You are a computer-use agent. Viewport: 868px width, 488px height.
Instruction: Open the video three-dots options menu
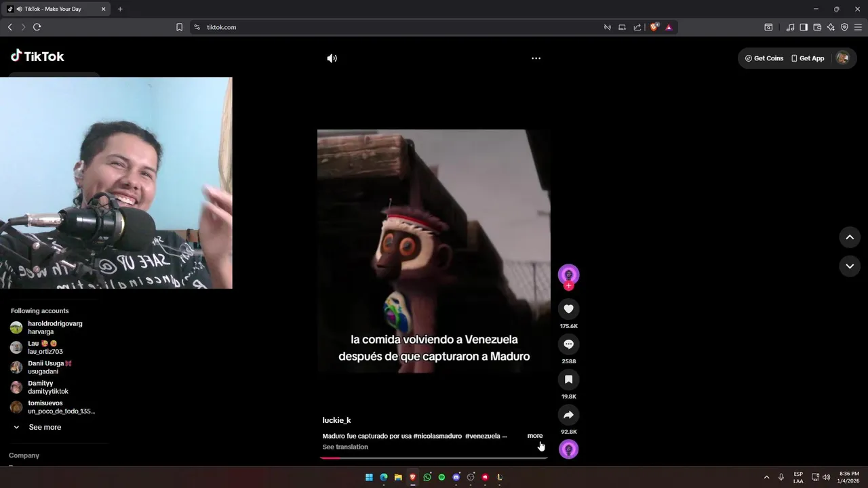click(536, 58)
